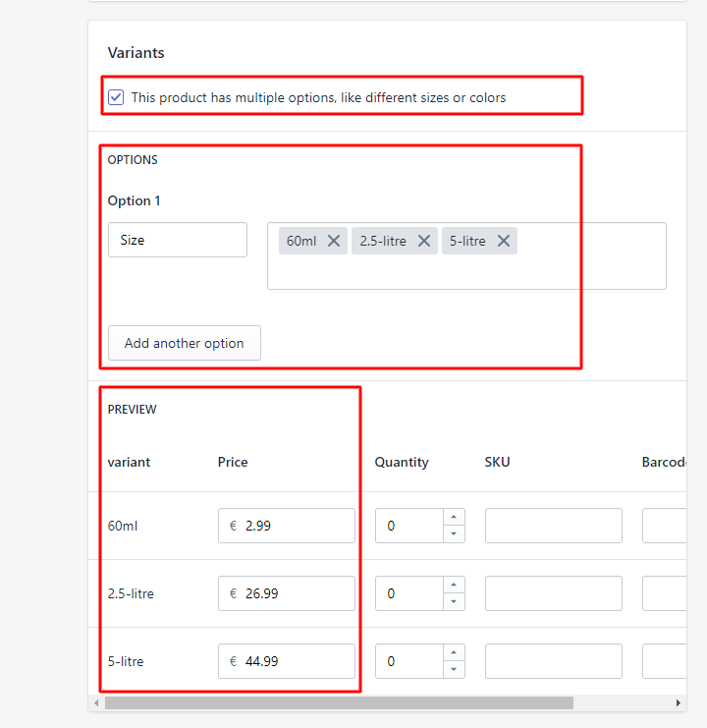Click the 60ml SKU field

(554, 526)
